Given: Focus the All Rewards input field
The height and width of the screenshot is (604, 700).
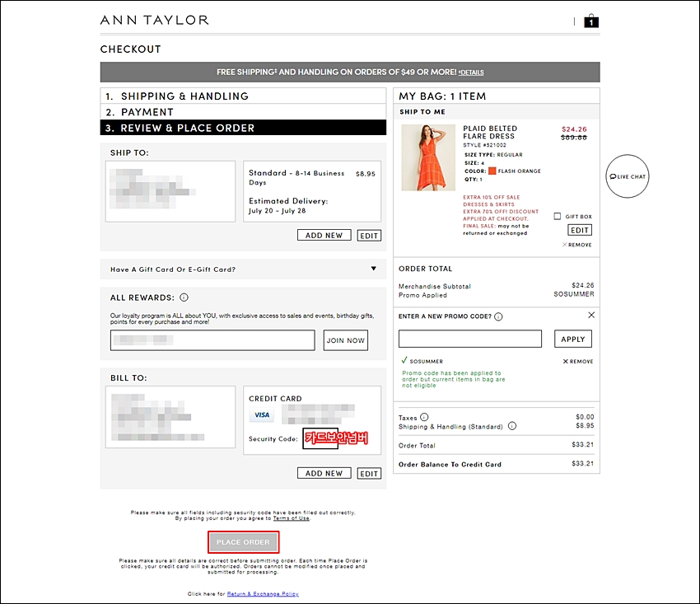Looking at the screenshot, I should tap(212, 340).
